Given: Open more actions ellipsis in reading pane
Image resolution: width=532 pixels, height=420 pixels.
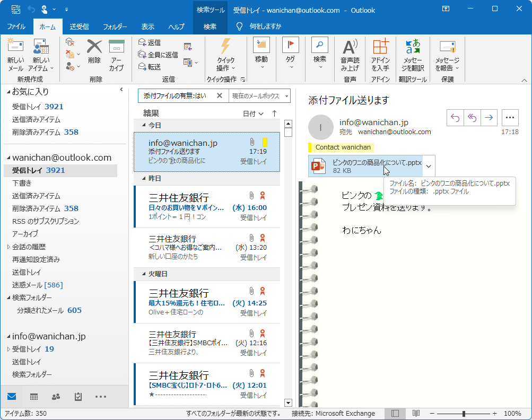Looking at the screenshot, I should click(x=510, y=118).
